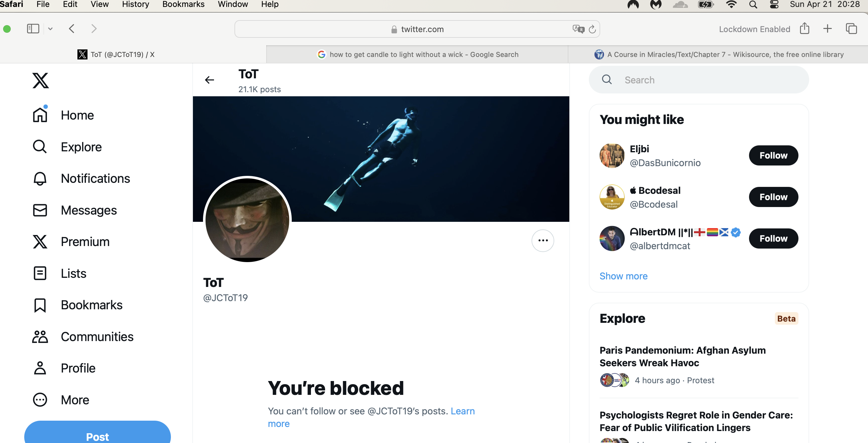Screen dimensions: 868x443
Task: Expand the sidebar dropdown chevron in Safari toolbar
Action: point(50,29)
